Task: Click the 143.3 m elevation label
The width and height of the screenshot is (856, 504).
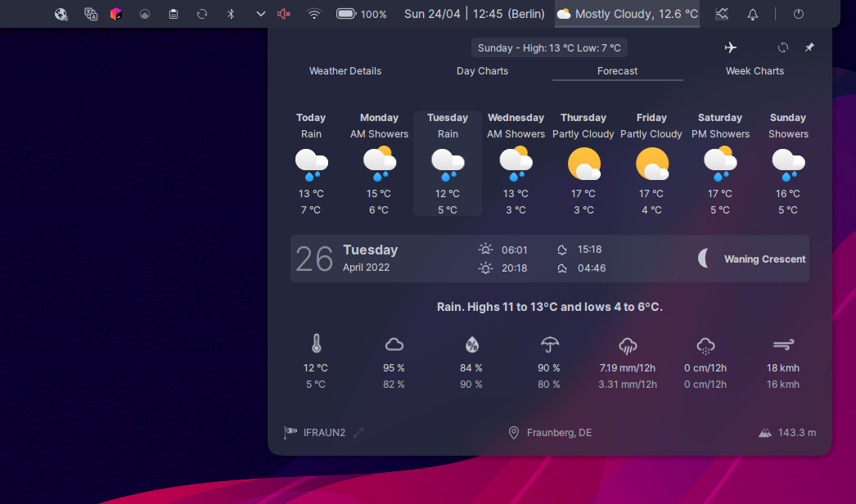Action: (x=797, y=433)
